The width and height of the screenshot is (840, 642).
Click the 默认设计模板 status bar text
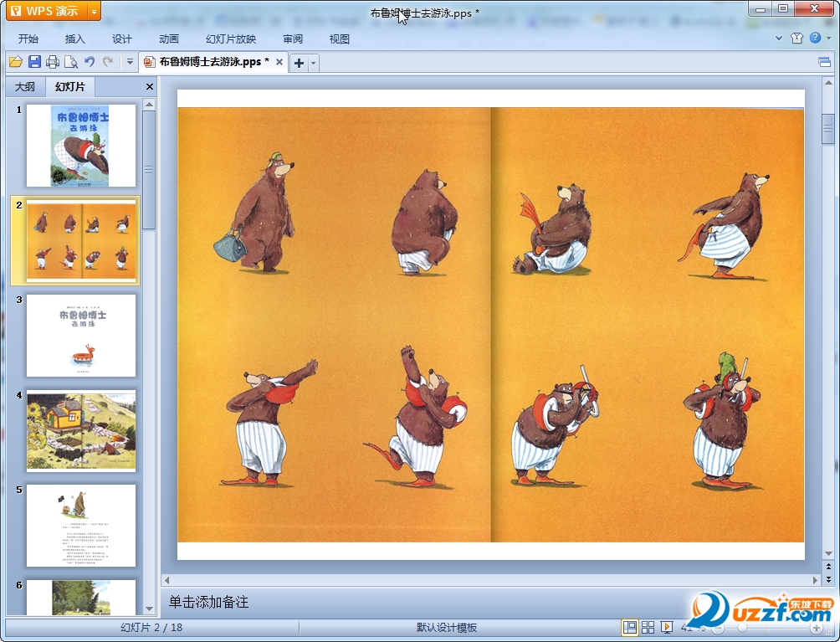[447, 628]
